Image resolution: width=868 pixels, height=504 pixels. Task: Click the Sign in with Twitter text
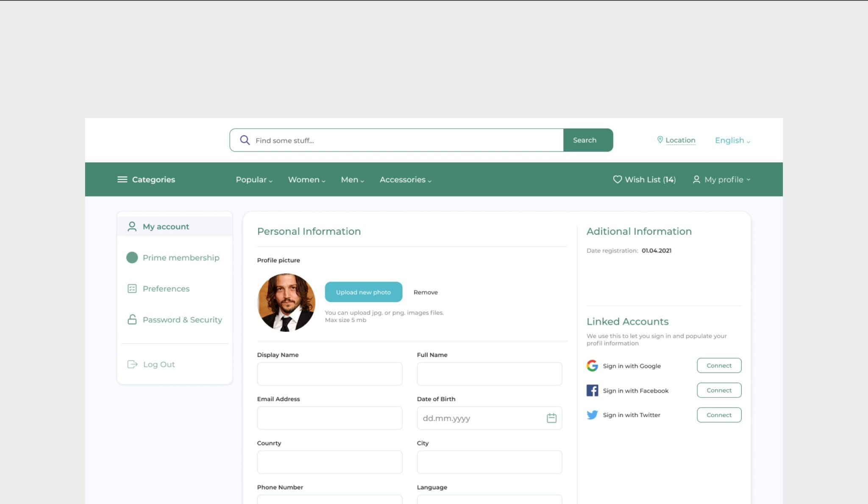click(632, 415)
